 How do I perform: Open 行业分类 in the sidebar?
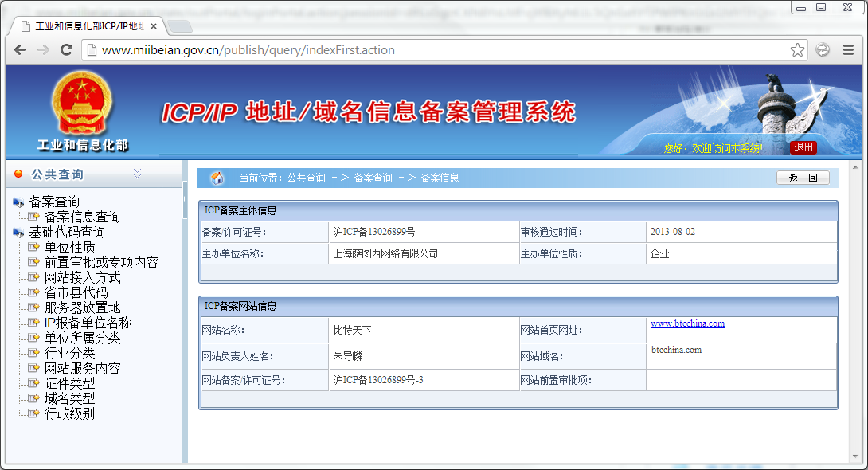[x=70, y=353]
